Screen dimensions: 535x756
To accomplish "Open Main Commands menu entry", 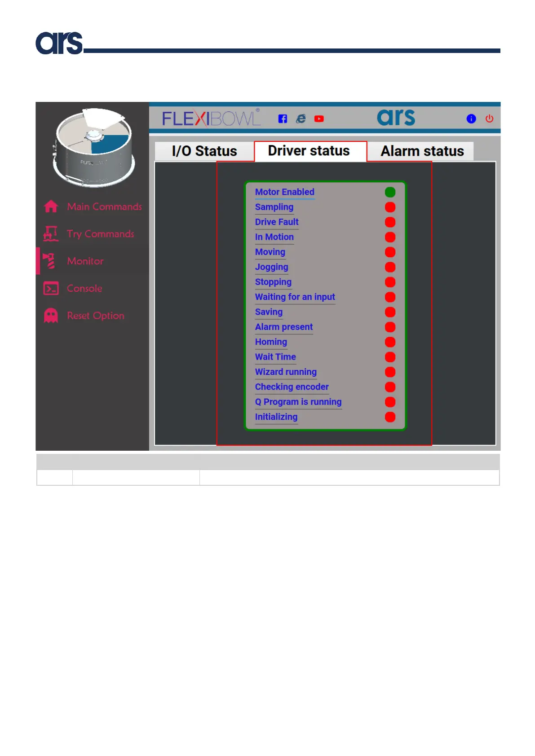I will [104, 207].
